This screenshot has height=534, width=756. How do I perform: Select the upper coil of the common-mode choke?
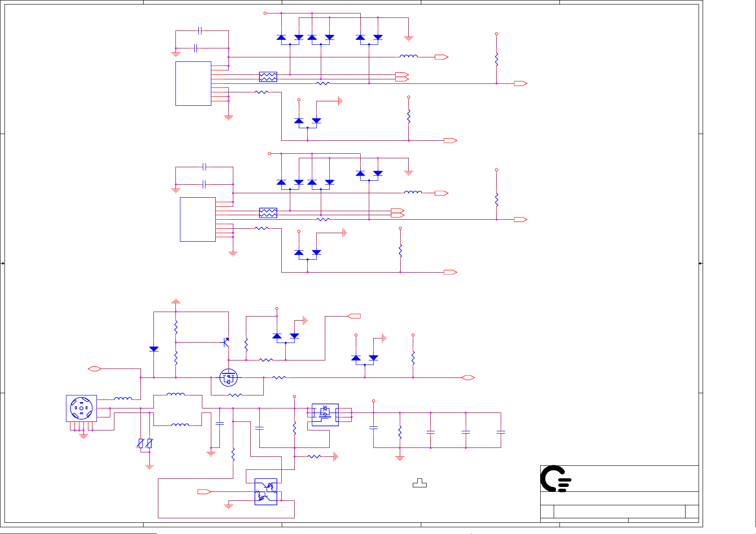[x=176, y=394]
